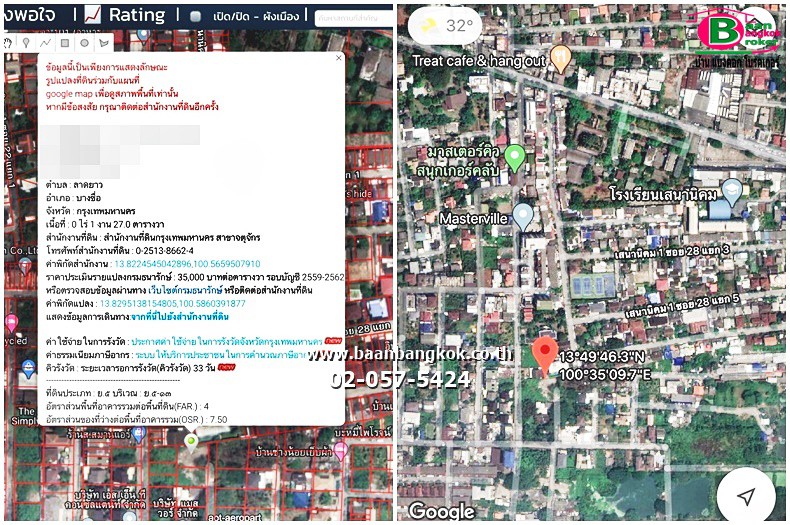
Task: Click the 13°49'46.3"N coordinate label
Action: pos(602,357)
